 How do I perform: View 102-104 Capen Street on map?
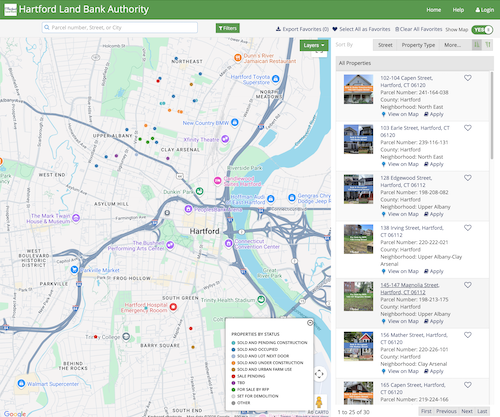click(x=400, y=114)
